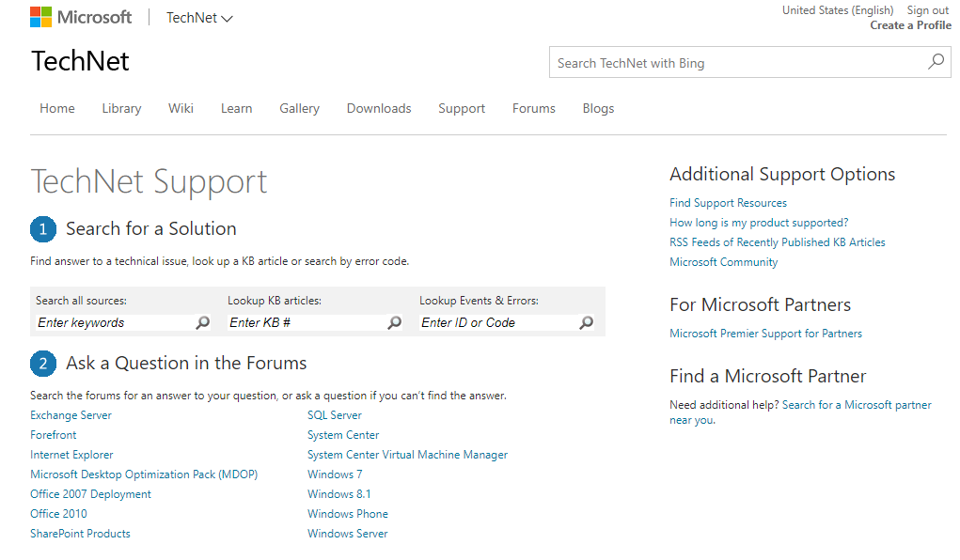Open the Internet Explorer forum link
The height and width of the screenshot is (560, 960).
tap(71, 454)
